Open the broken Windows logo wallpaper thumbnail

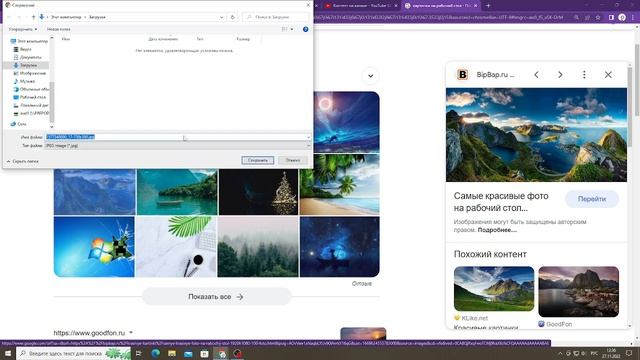[x=94, y=247]
